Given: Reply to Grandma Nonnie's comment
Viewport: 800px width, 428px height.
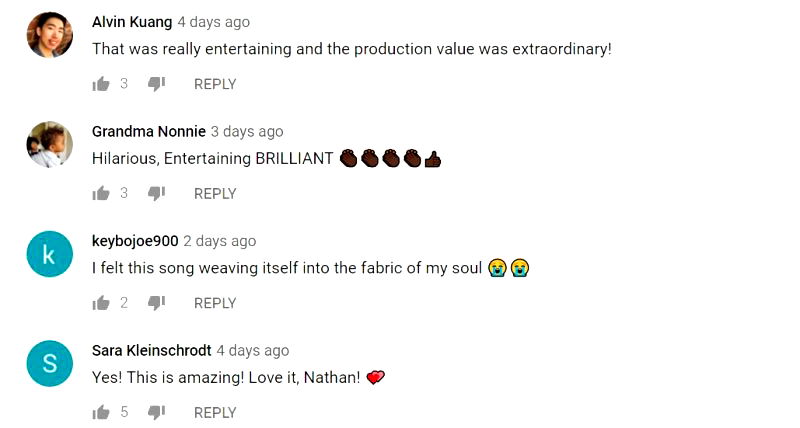Looking at the screenshot, I should click(x=215, y=193).
